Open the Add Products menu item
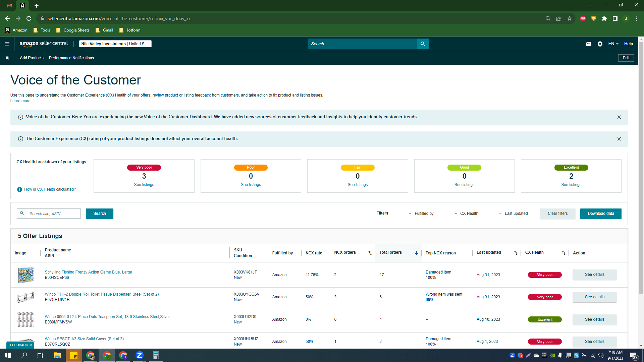 pos(32,58)
